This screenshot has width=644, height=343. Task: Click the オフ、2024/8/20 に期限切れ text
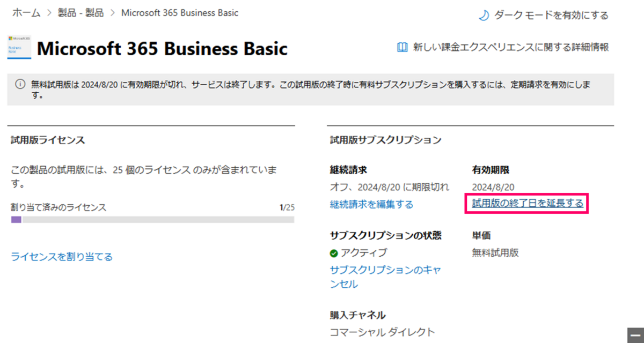389,187
